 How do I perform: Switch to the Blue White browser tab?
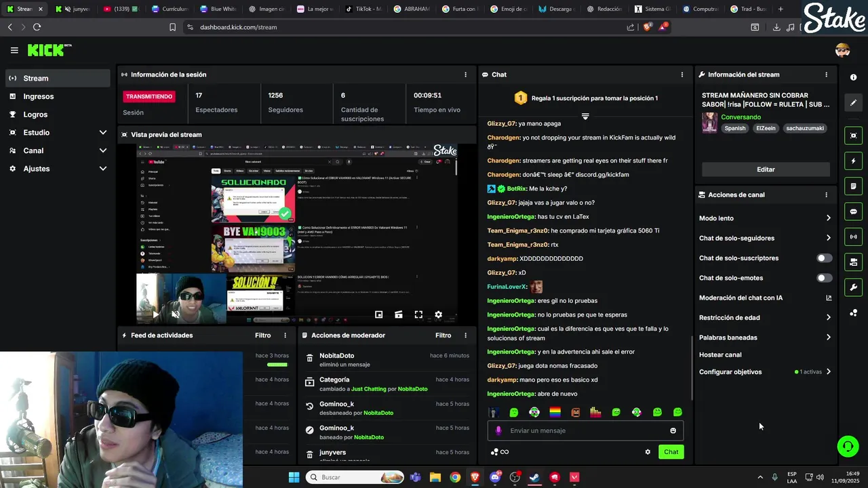(x=218, y=9)
